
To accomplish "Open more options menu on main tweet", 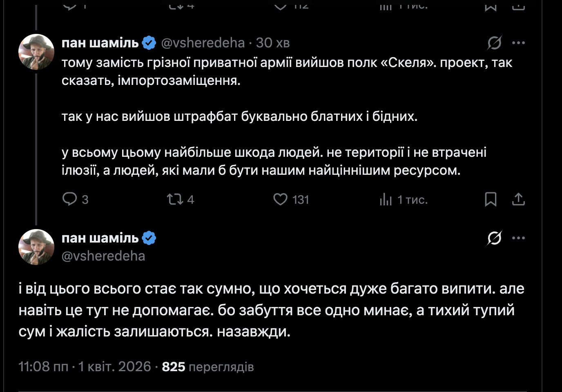I will [518, 238].
